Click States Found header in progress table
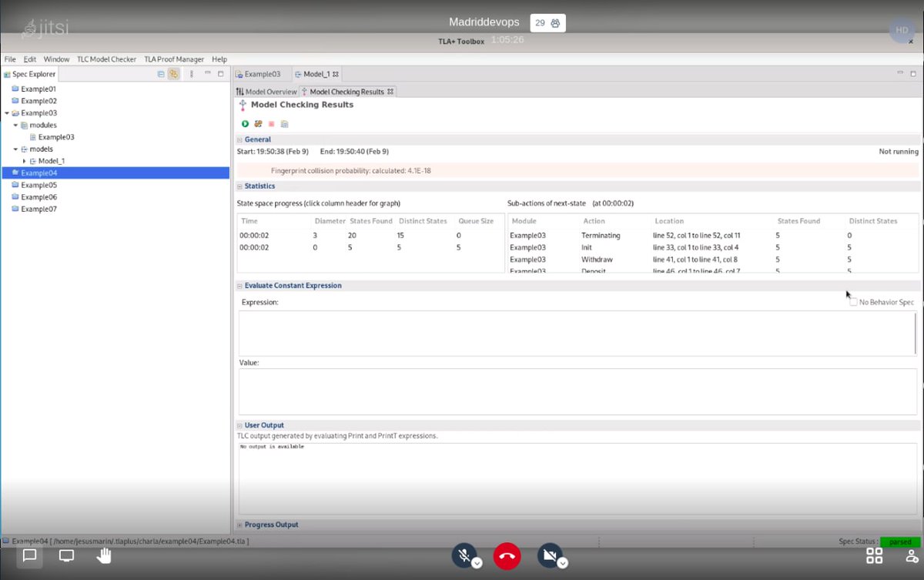 [371, 221]
